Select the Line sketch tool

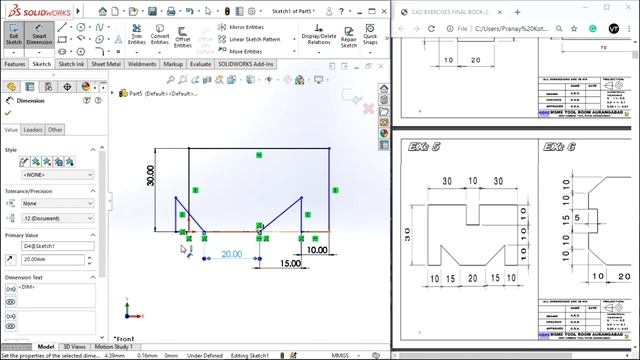click(62, 27)
